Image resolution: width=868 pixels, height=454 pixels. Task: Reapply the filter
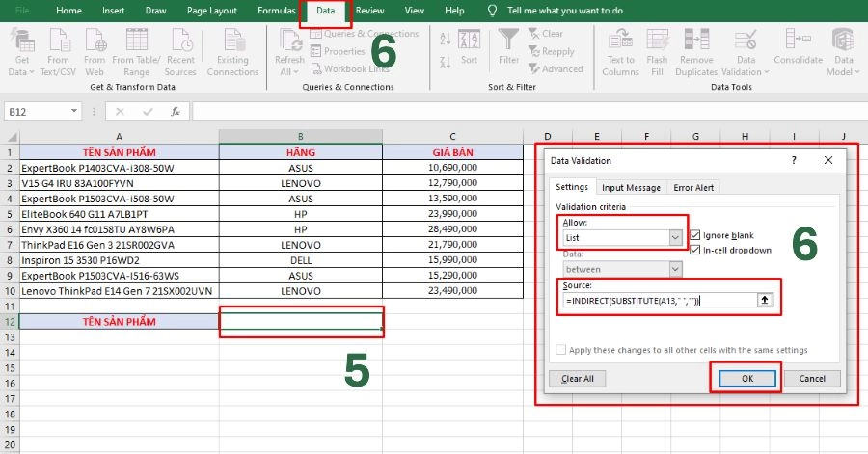(552, 51)
